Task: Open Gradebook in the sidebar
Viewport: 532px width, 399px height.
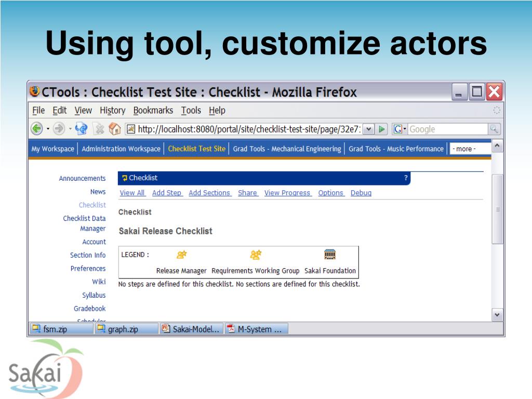Action: click(x=89, y=309)
